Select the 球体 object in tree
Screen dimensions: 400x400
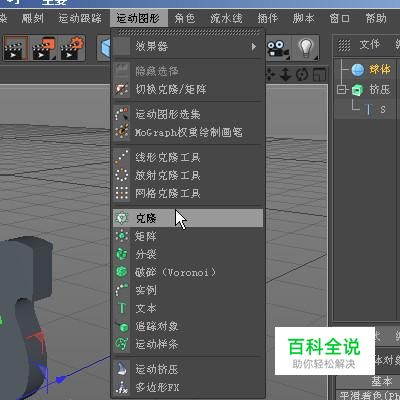coord(379,69)
